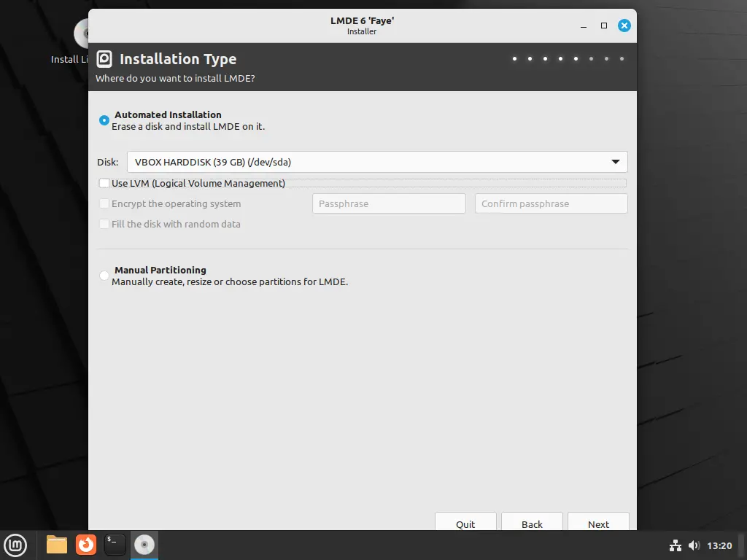Select the installer taskbar window icon
Viewport: 747px width, 560px height.
144,545
